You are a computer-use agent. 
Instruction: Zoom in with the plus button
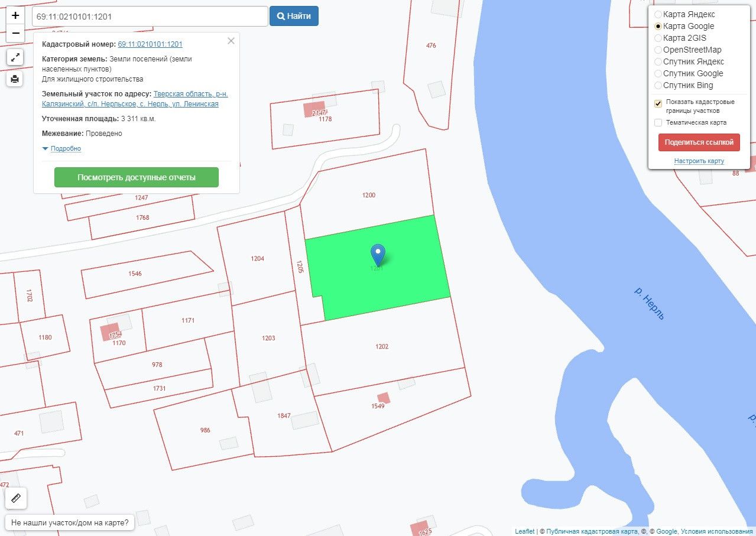point(15,15)
